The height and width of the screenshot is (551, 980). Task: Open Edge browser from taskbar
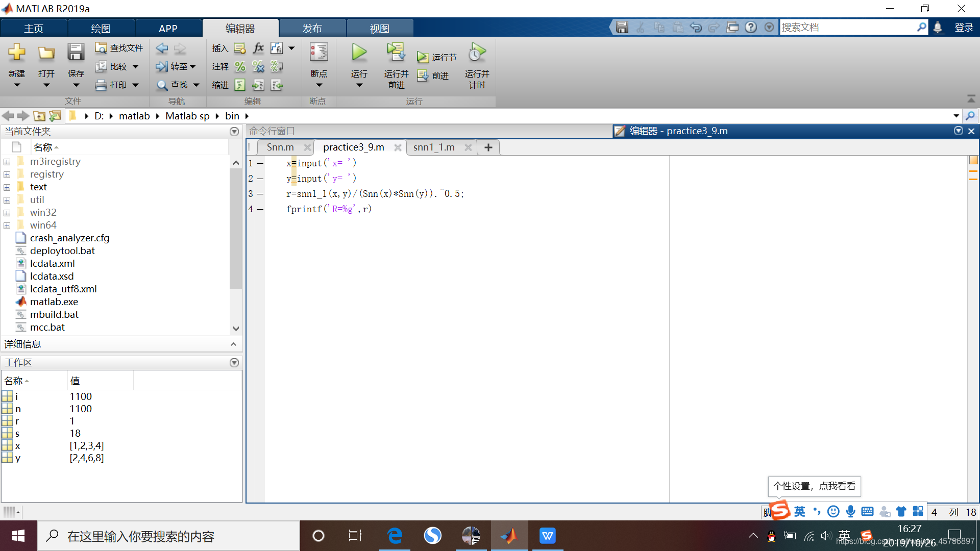[395, 536]
